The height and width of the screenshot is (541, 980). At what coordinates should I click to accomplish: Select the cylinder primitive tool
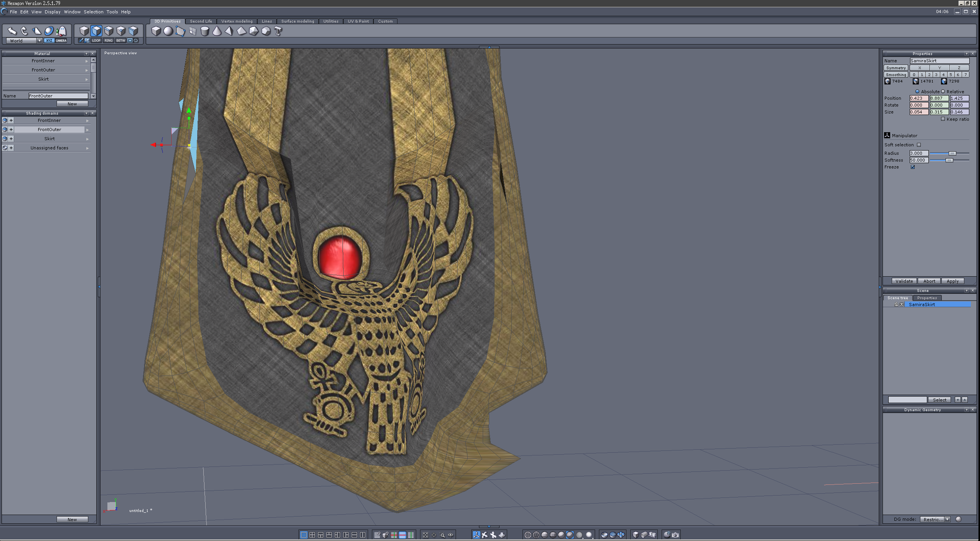click(x=205, y=31)
